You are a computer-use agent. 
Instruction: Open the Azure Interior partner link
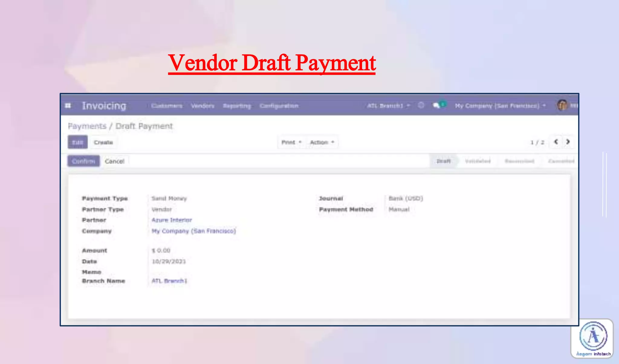[x=172, y=220]
